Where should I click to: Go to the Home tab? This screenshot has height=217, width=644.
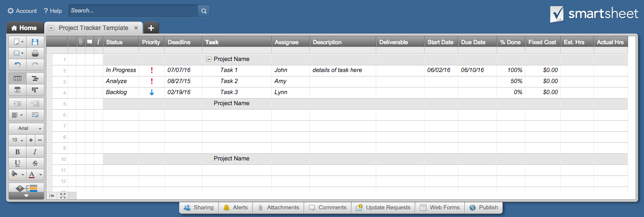coord(24,28)
